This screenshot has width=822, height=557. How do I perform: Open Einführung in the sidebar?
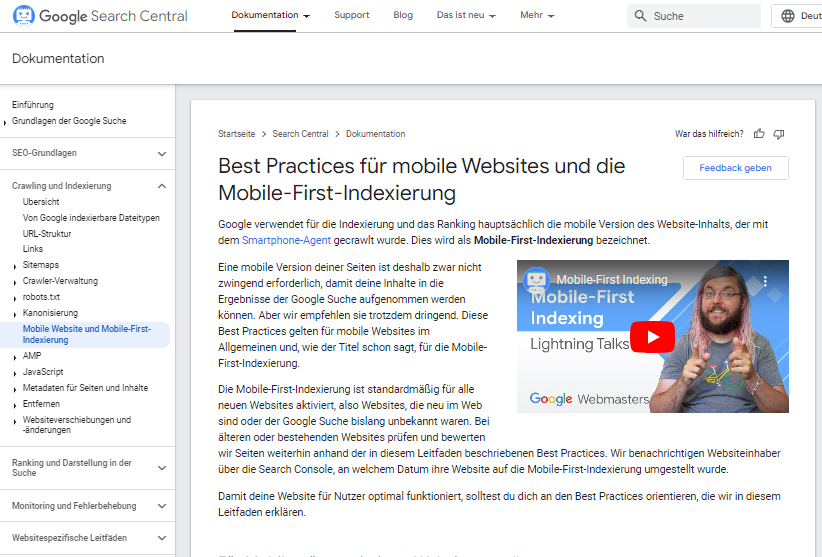(33, 105)
